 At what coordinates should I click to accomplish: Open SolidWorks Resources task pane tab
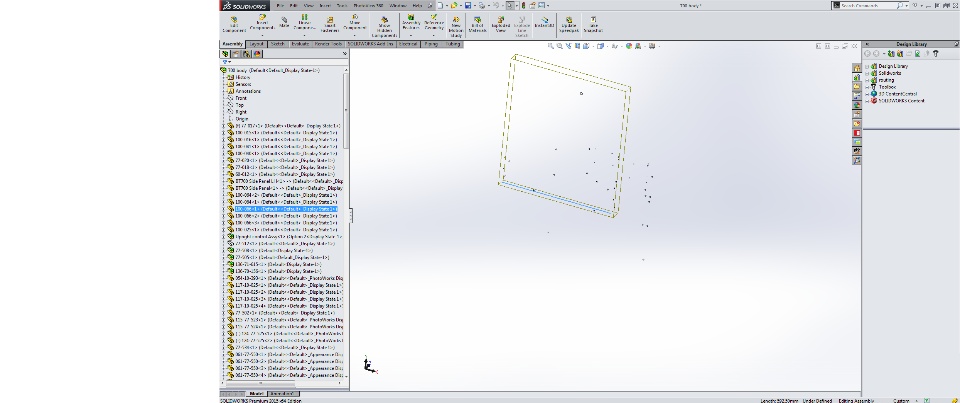pos(857,68)
